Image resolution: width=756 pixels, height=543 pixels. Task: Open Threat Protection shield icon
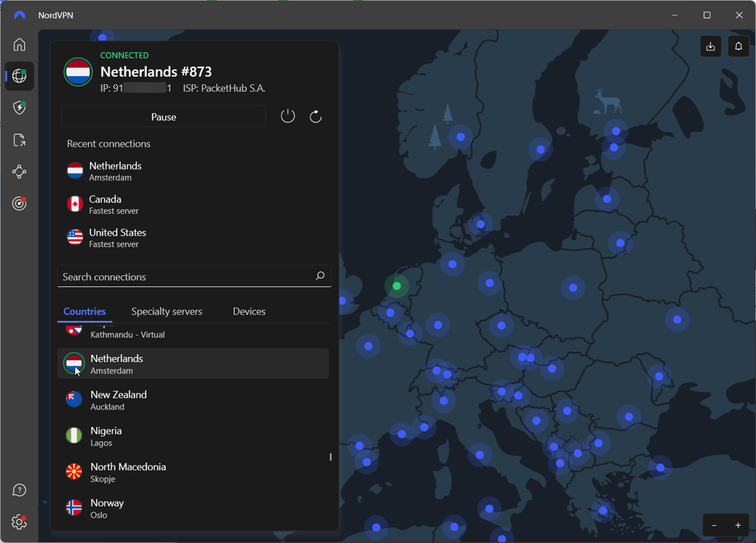(x=19, y=108)
